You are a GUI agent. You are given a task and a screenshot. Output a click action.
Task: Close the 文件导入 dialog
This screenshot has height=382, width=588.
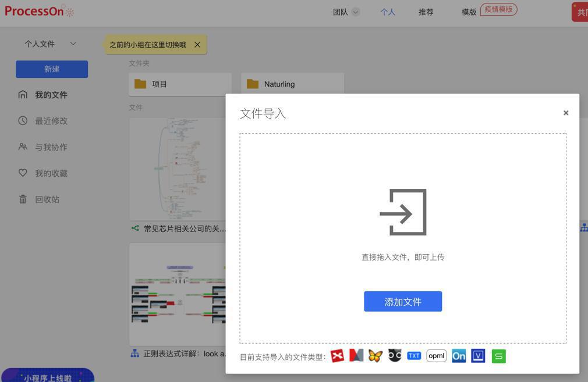[x=566, y=113]
